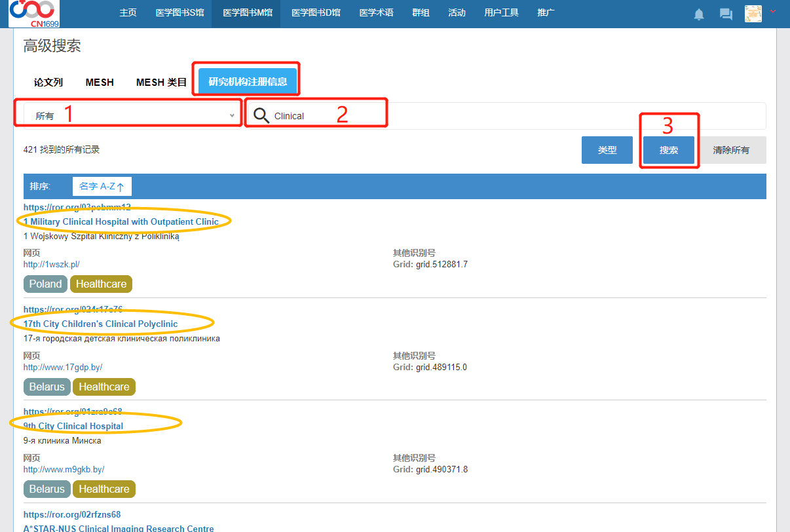Click the 类型 button
790x532 pixels.
tap(607, 150)
